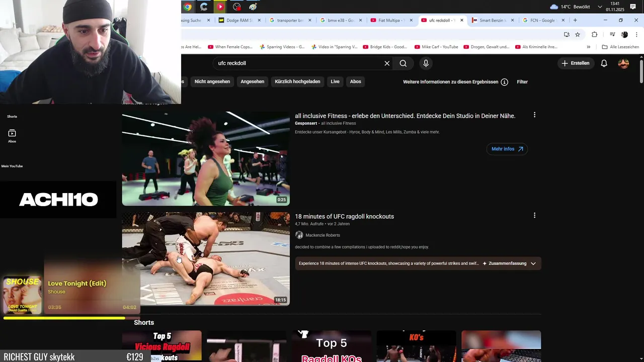Switch to the bmw e38 tab
644x362 pixels.
341,20
